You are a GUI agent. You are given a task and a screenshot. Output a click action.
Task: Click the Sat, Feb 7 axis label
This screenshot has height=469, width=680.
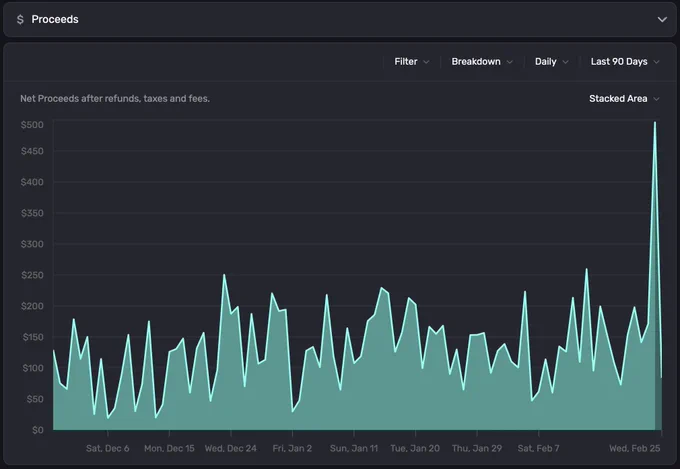point(538,448)
